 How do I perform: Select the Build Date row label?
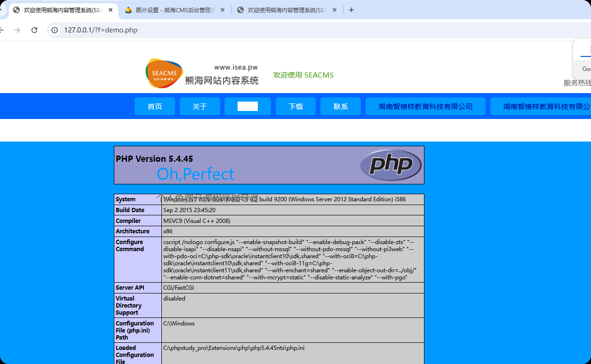[130, 210]
